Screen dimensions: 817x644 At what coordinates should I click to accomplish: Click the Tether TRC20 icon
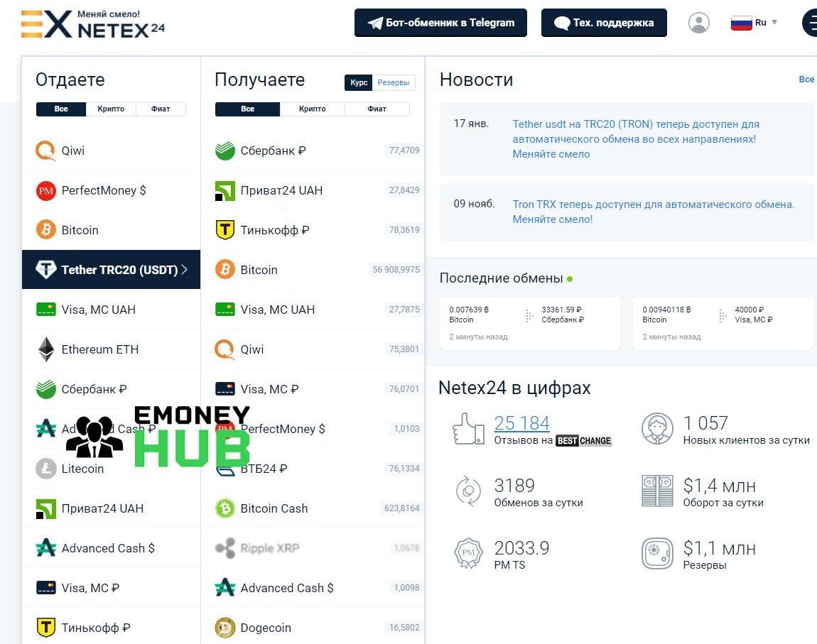(46, 270)
